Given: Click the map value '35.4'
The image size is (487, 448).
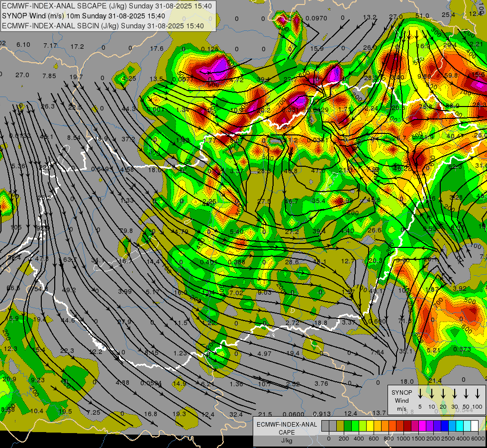Looking at the screenshot, I should 318,201.
